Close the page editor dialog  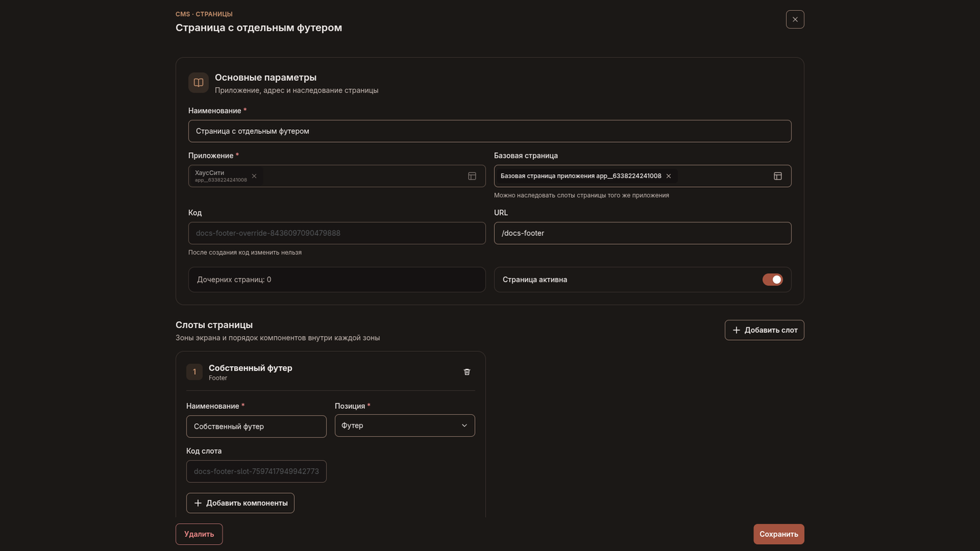click(795, 19)
